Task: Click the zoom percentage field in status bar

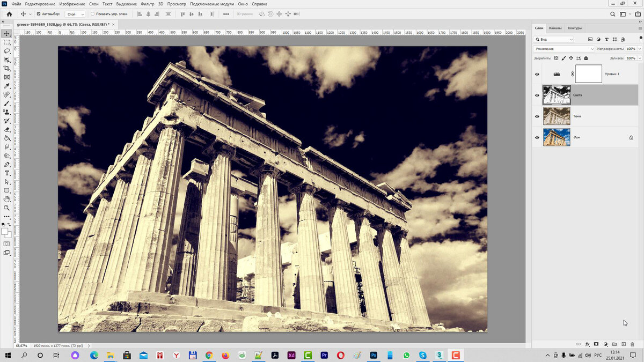Action: click(x=21, y=346)
